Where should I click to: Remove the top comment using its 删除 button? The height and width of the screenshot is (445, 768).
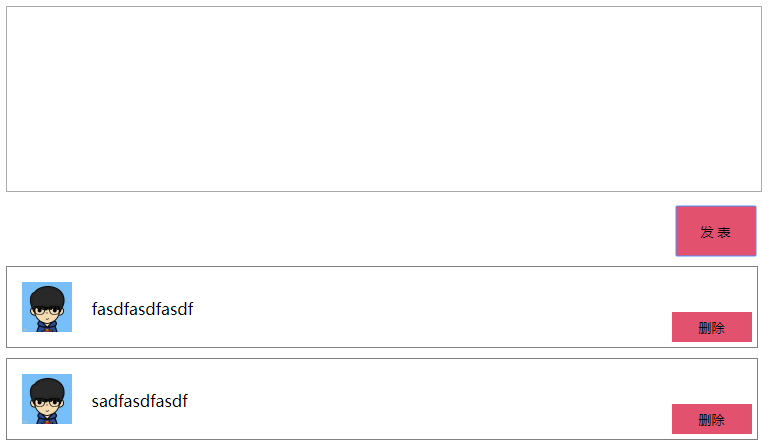pos(712,327)
